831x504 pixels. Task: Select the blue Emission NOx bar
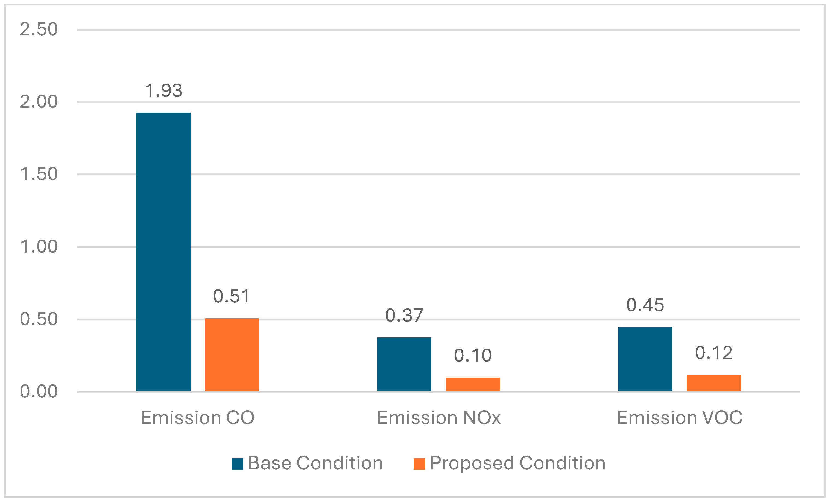(404, 364)
